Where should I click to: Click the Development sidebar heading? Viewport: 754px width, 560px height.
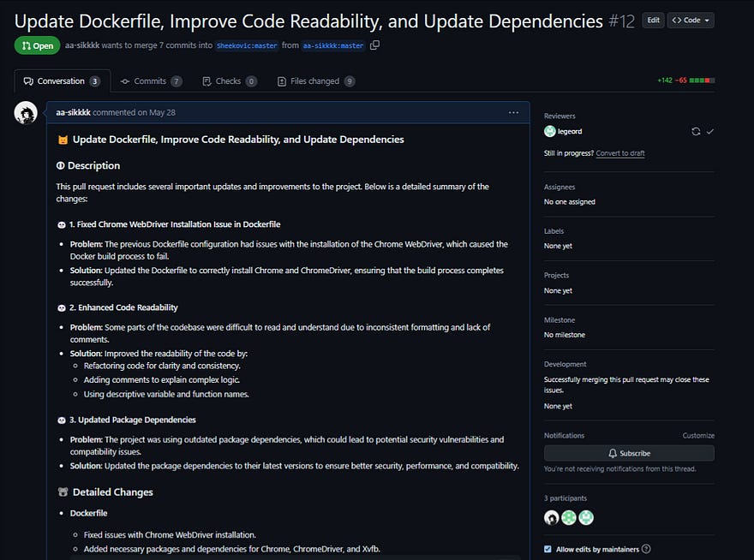(565, 365)
